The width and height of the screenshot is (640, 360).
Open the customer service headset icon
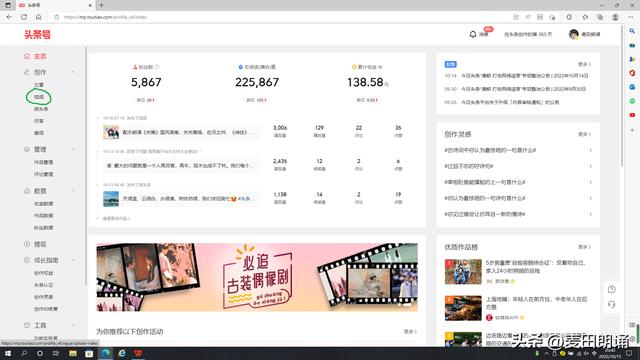[611, 304]
